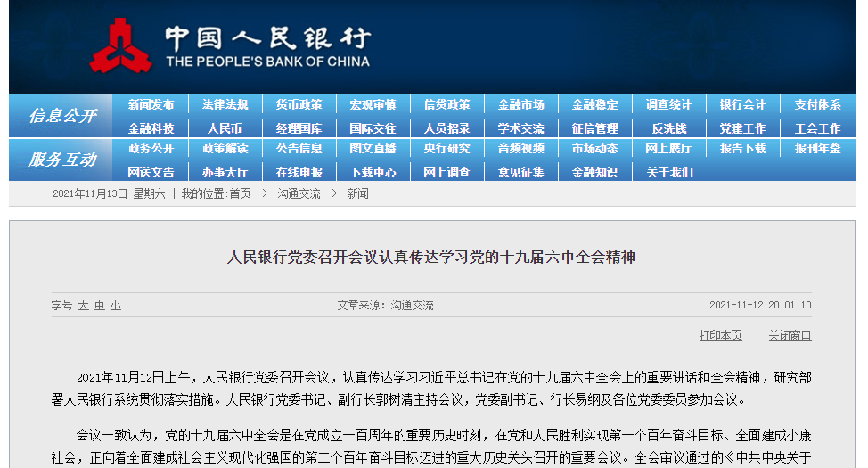Set font size to 小
This screenshot has height=468, width=868.
pyautogui.click(x=116, y=305)
